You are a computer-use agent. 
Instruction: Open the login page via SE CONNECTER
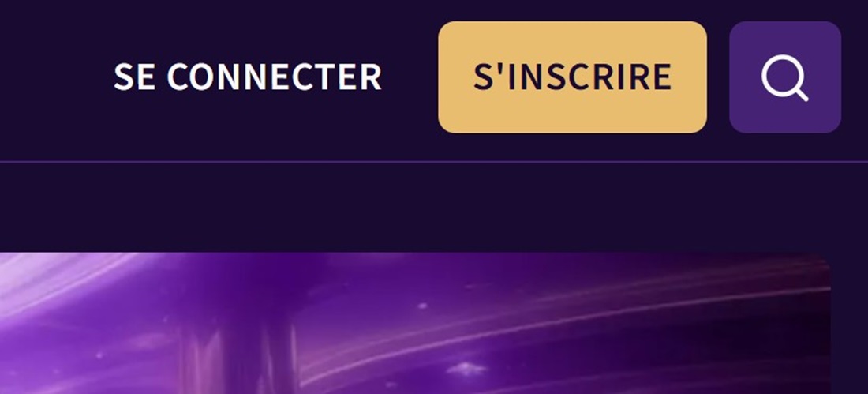tap(248, 77)
